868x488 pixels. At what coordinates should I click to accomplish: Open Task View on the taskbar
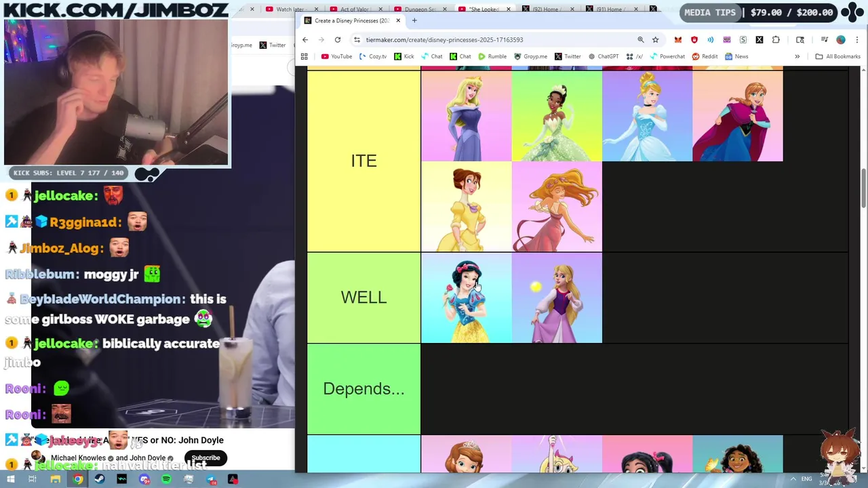32,480
